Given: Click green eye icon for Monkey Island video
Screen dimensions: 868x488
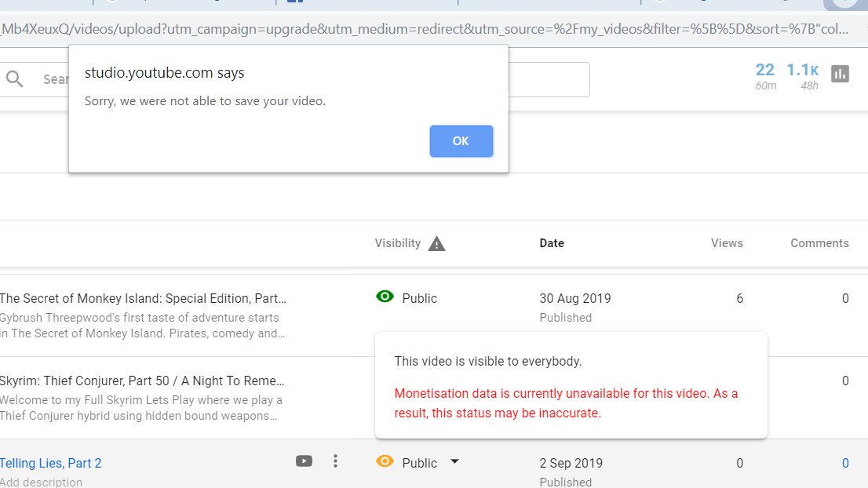Looking at the screenshot, I should pyautogui.click(x=385, y=297).
